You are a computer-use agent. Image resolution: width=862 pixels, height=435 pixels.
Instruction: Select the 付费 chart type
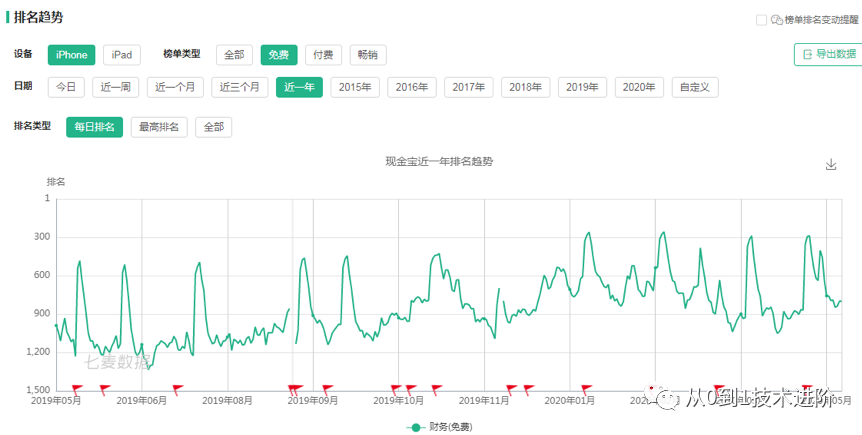(323, 55)
